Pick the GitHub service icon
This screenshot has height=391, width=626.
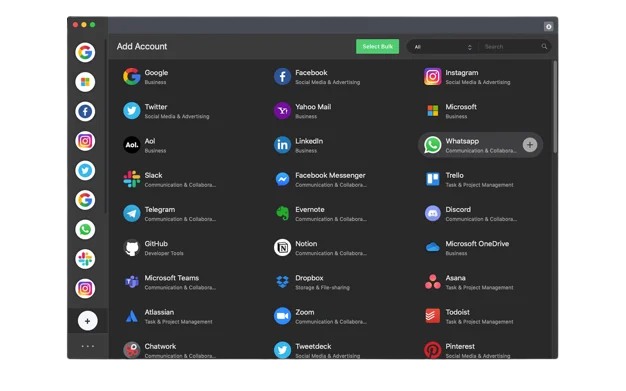point(132,248)
